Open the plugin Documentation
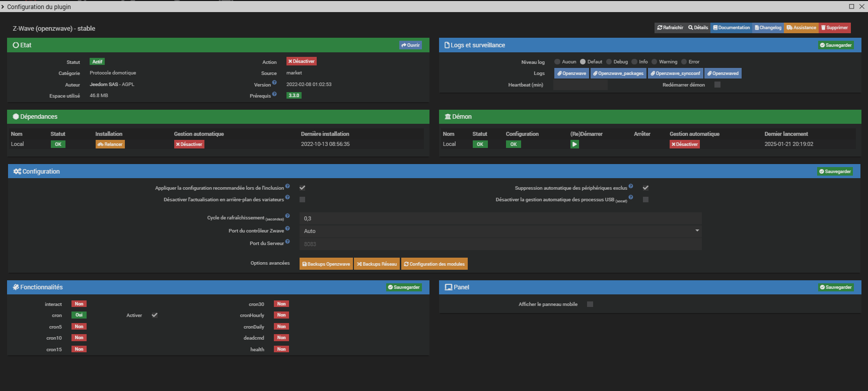This screenshot has width=868, height=391. pos(731,28)
